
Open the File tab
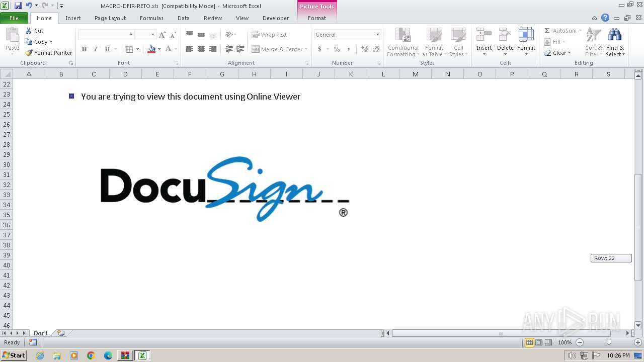[14, 18]
